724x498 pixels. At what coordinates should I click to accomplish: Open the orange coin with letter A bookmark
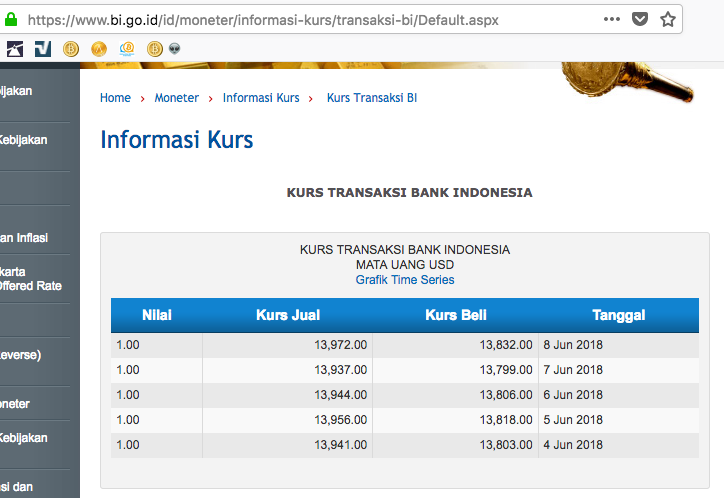99,48
